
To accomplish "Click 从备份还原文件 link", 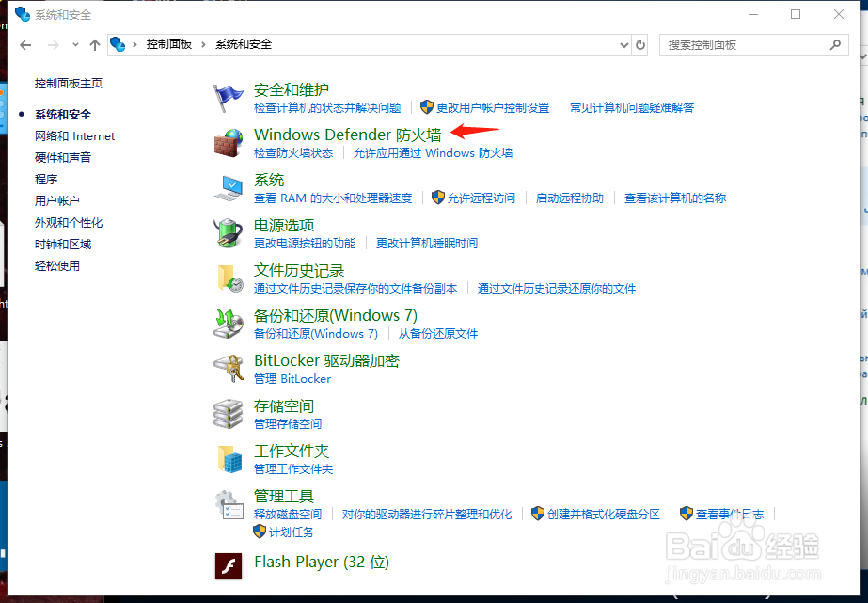I will pyautogui.click(x=438, y=334).
